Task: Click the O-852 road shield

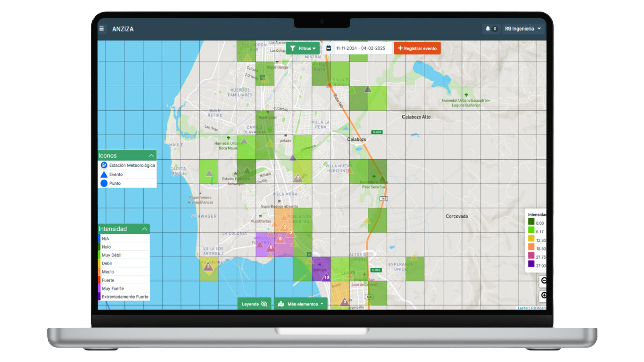Action: tap(376, 270)
